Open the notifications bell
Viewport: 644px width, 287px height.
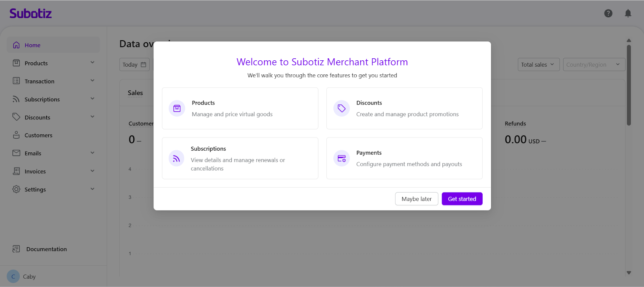[x=628, y=13]
